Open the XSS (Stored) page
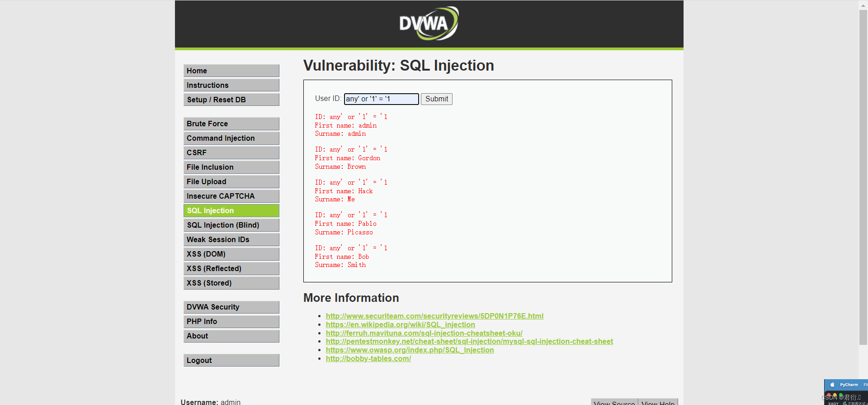This screenshot has height=405, width=868. click(x=231, y=283)
